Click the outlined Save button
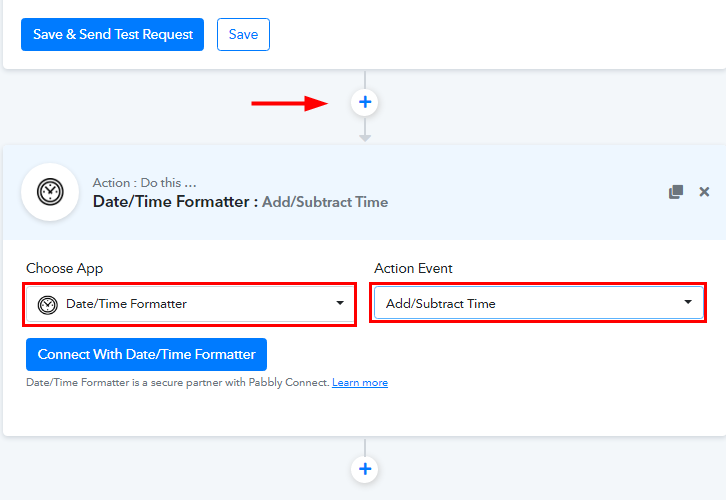 pyautogui.click(x=243, y=34)
